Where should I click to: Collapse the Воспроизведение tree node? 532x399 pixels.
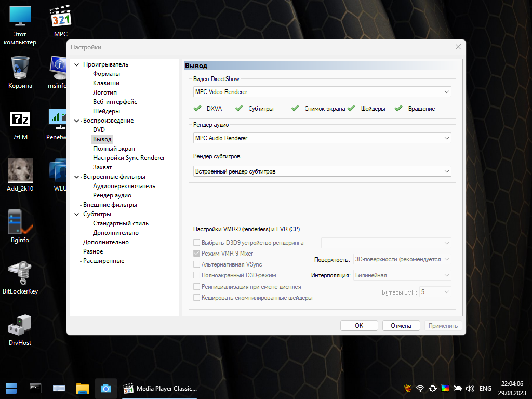coord(77,121)
